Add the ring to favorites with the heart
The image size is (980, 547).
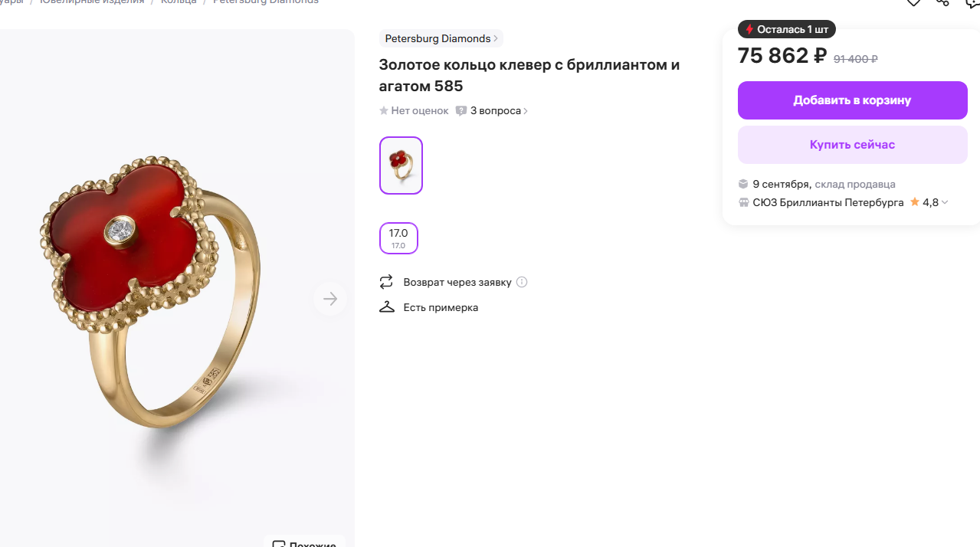click(913, 2)
